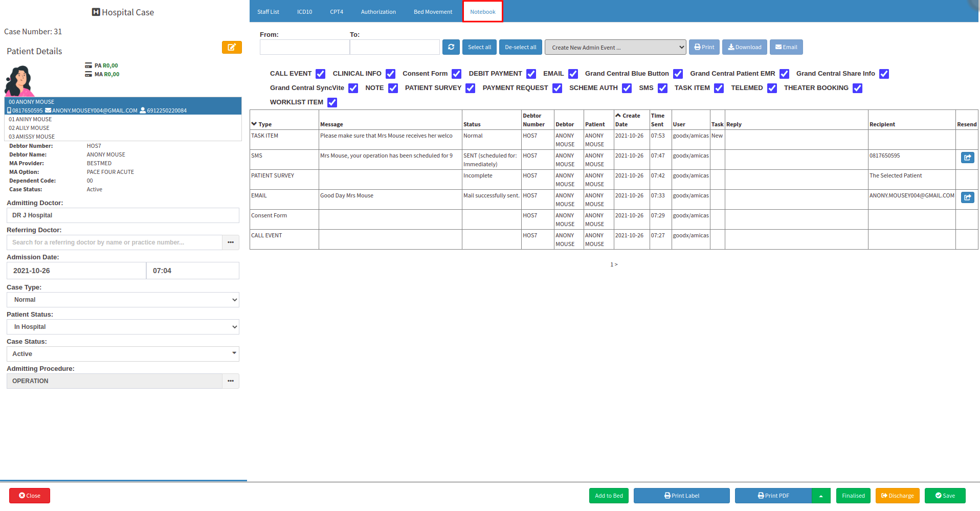Click the From date input field
The height and width of the screenshot is (511, 980).
point(304,48)
